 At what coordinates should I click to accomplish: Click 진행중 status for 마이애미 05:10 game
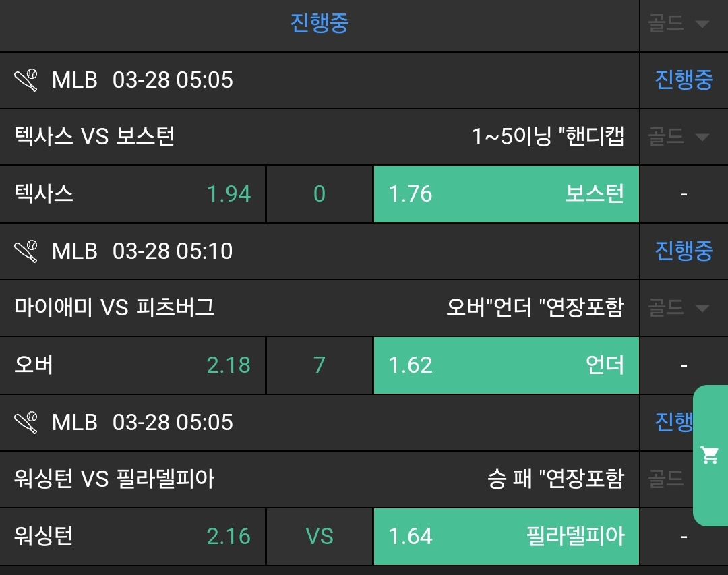(x=684, y=251)
